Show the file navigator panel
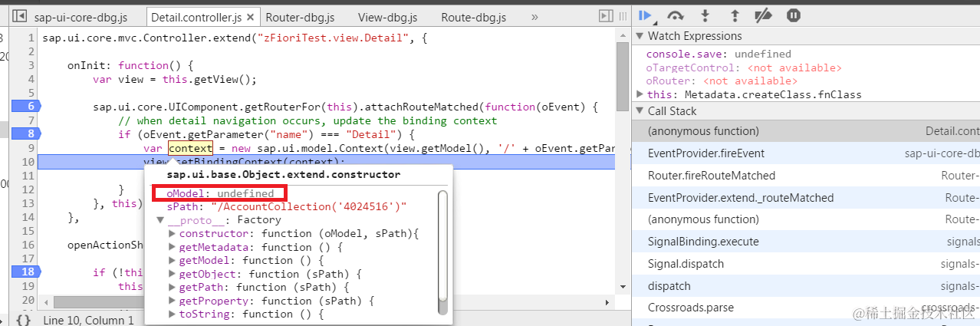980x326 pixels. click(20, 16)
